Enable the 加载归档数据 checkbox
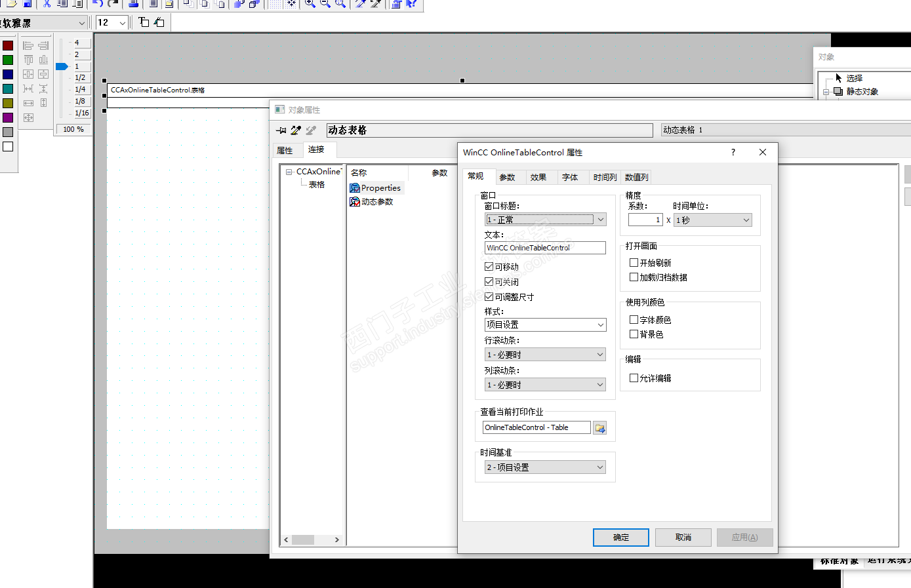 point(634,277)
